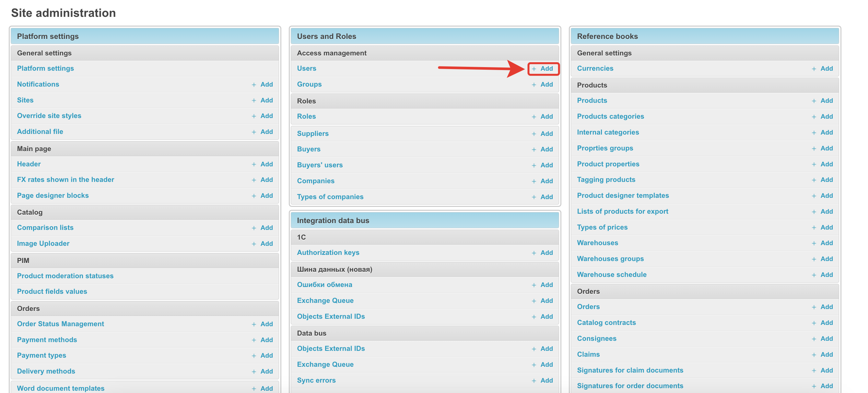868x393 pixels.
Task: Open the Warehouses link
Action: click(x=598, y=243)
